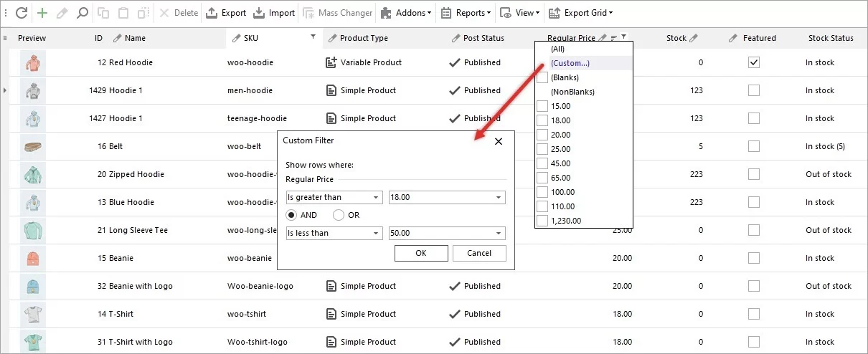Close the Custom Filter dialog
Viewport: 868px width, 354px height.
499,141
